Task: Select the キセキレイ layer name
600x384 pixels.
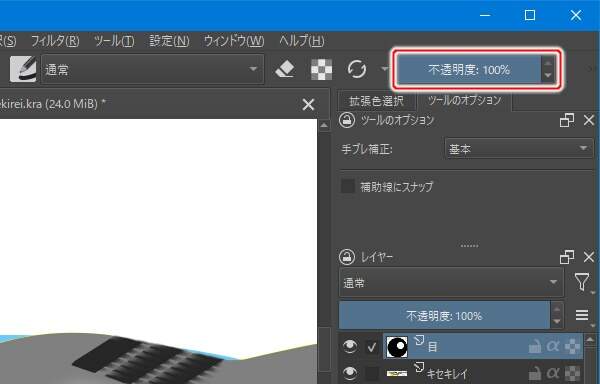Action: pos(447,374)
